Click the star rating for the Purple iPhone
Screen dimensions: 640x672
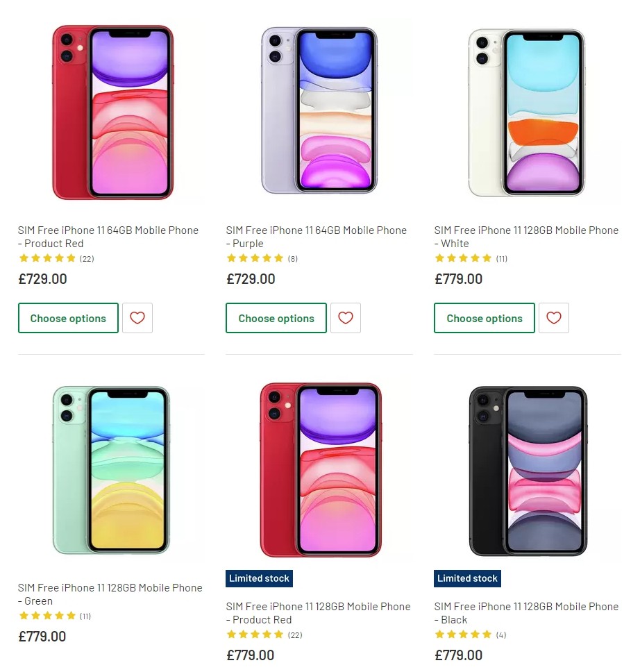[x=255, y=258]
